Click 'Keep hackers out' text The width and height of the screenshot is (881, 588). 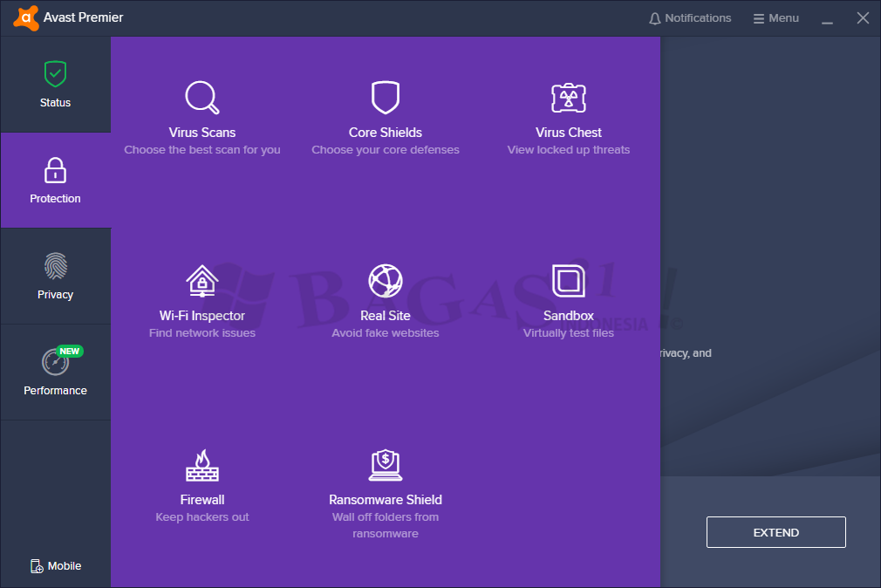(202, 517)
